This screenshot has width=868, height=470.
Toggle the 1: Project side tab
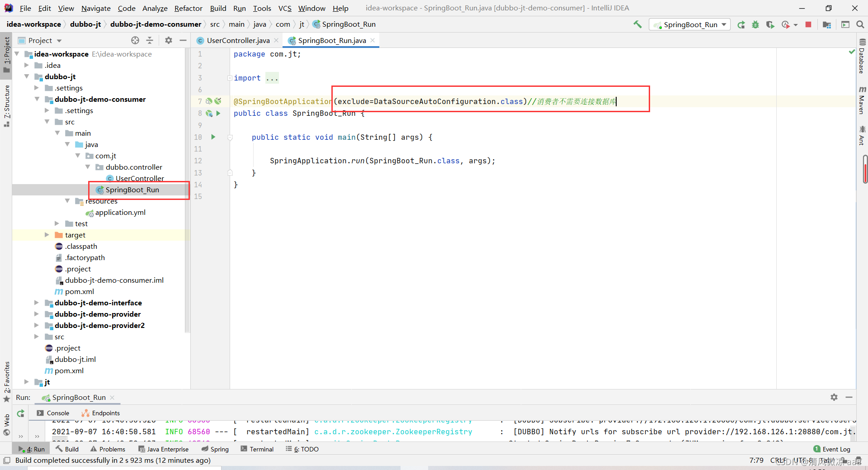6,54
